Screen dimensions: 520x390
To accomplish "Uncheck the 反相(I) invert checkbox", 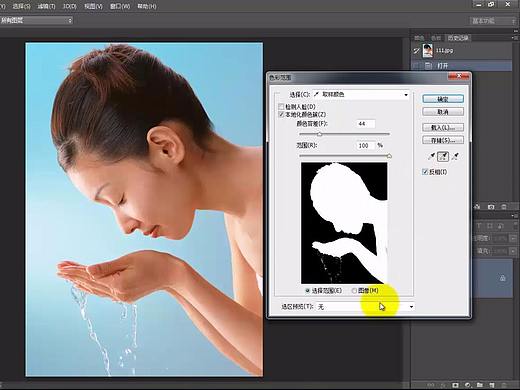I will [x=425, y=172].
